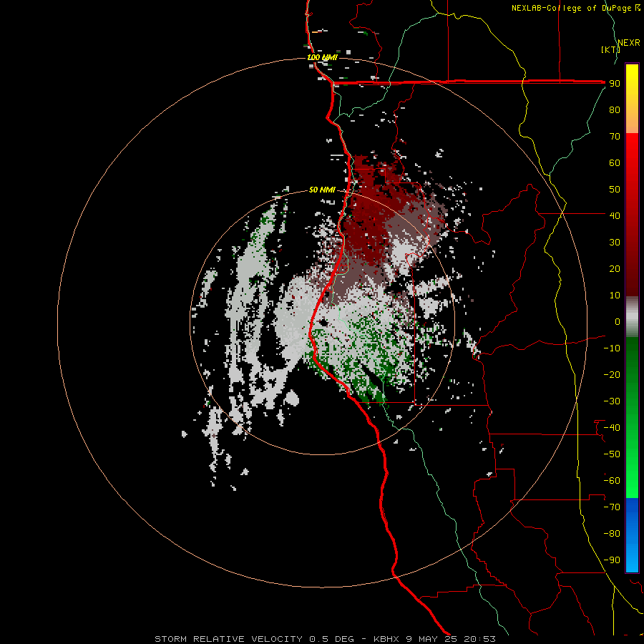Screen dimensions: 644x644
Task: Click the gray zero-velocity color bar segment
Action: click(x=632, y=317)
